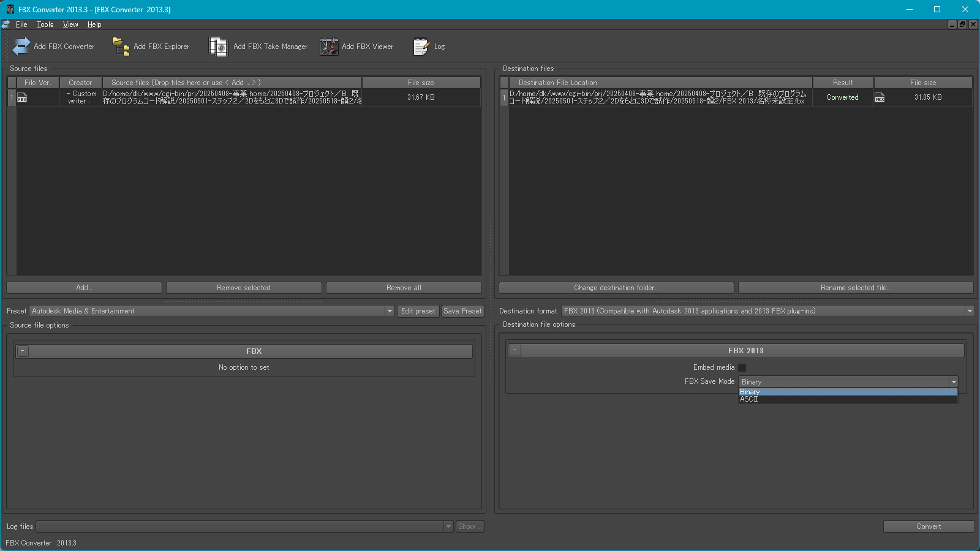Click the destination File size column header

(923, 83)
